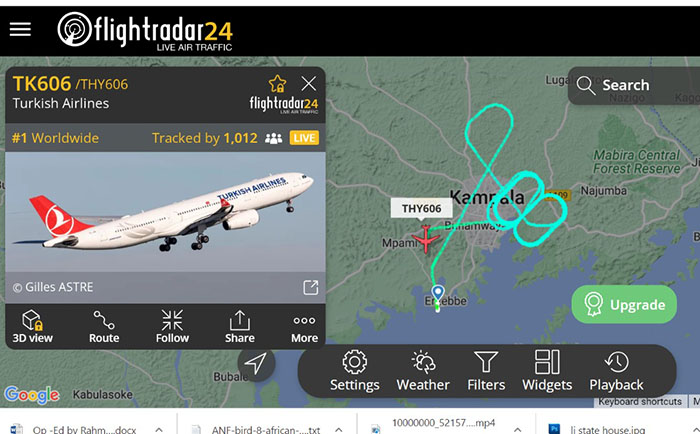Start Playback history mode

(616, 371)
